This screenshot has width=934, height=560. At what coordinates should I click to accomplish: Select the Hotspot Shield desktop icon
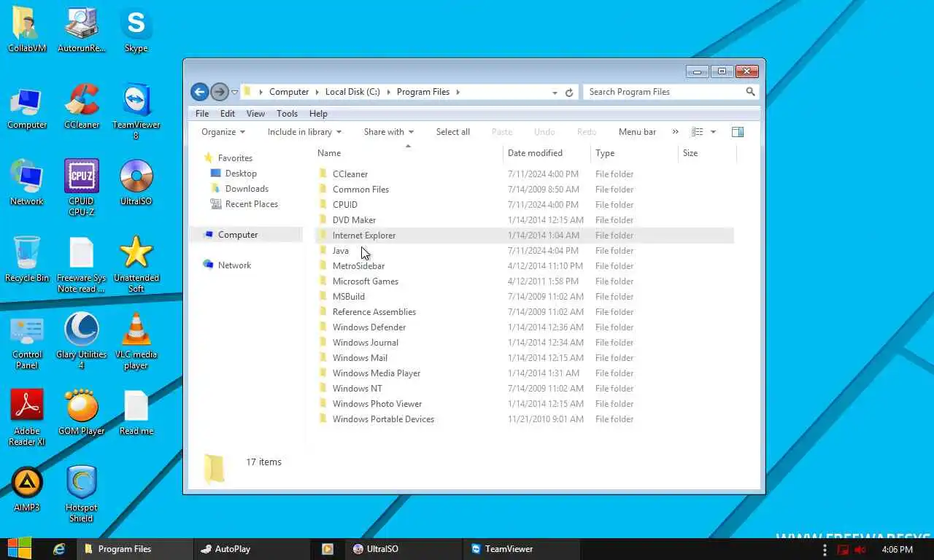(82, 494)
